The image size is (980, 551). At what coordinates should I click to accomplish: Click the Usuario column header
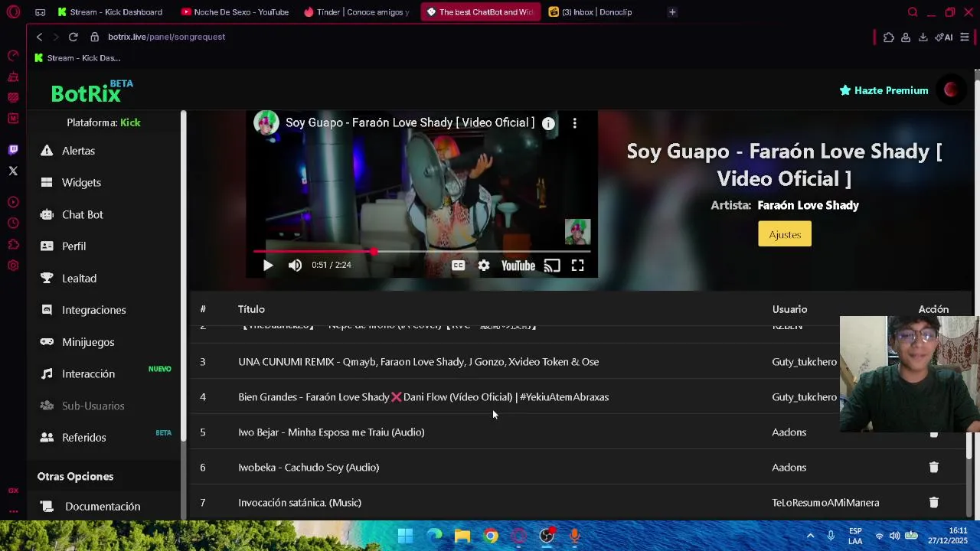[789, 309]
